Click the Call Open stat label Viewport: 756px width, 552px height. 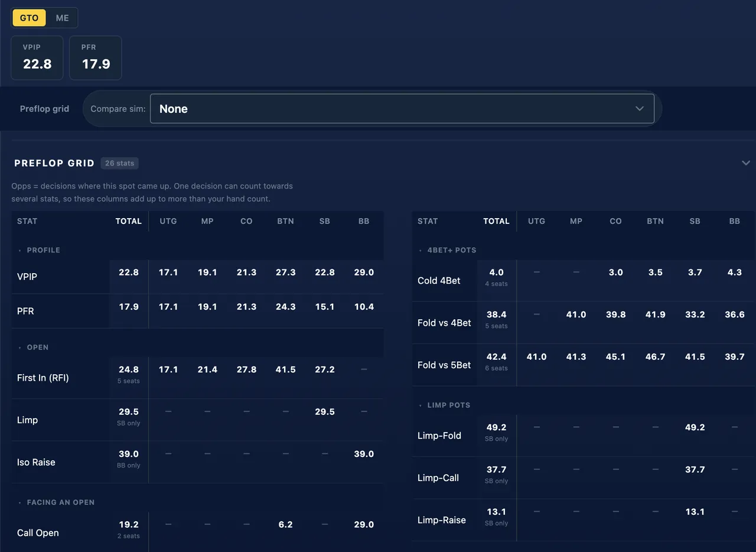coord(38,532)
